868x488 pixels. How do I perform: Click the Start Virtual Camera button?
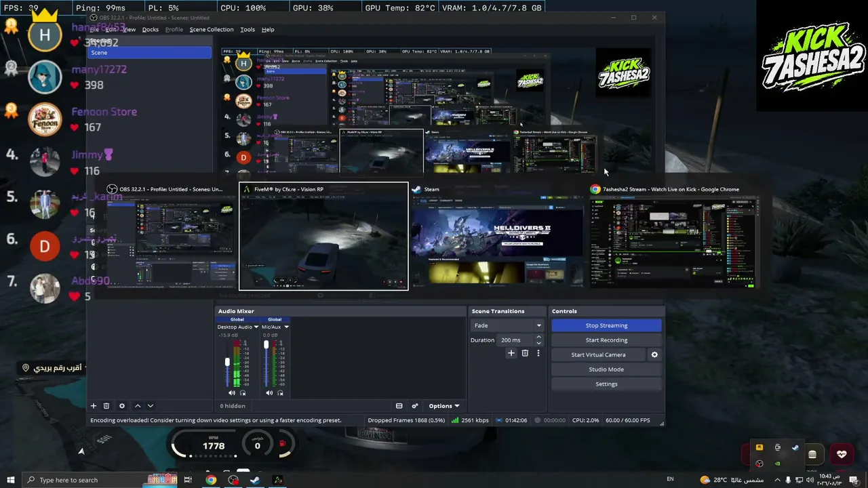(598, 354)
